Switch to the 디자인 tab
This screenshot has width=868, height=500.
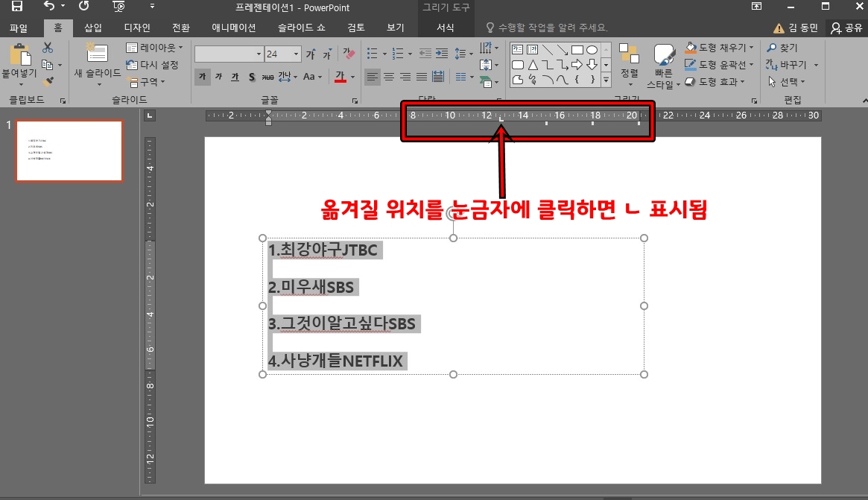[x=137, y=28]
